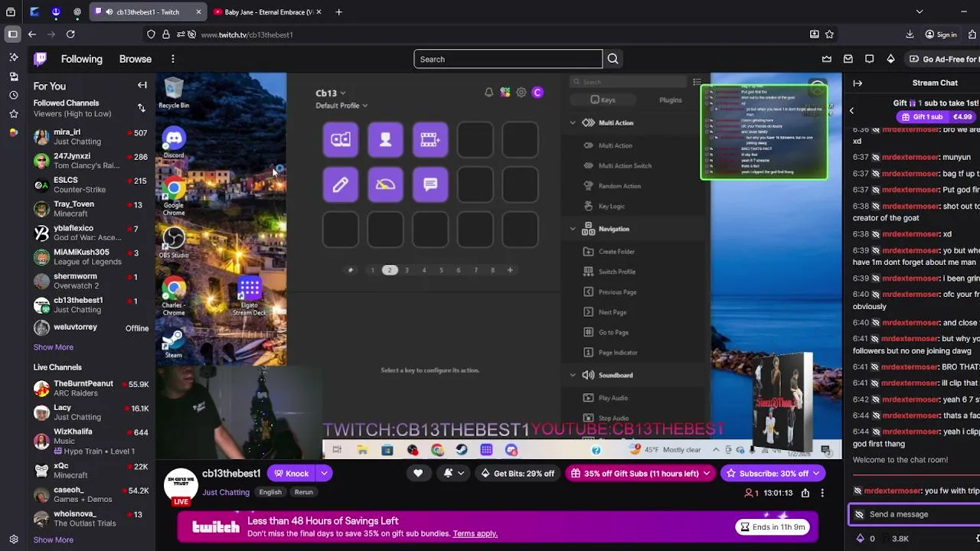Focus the Twitch search field

coord(508,59)
